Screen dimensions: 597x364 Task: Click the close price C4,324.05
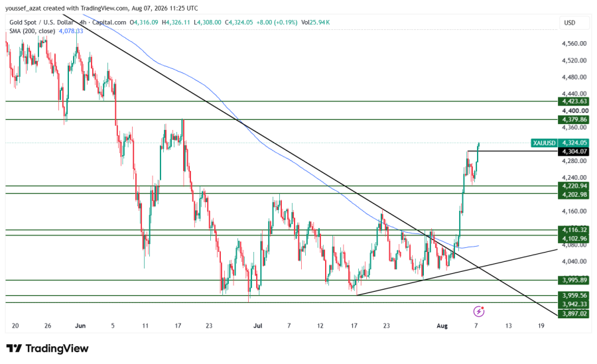point(239,23)
